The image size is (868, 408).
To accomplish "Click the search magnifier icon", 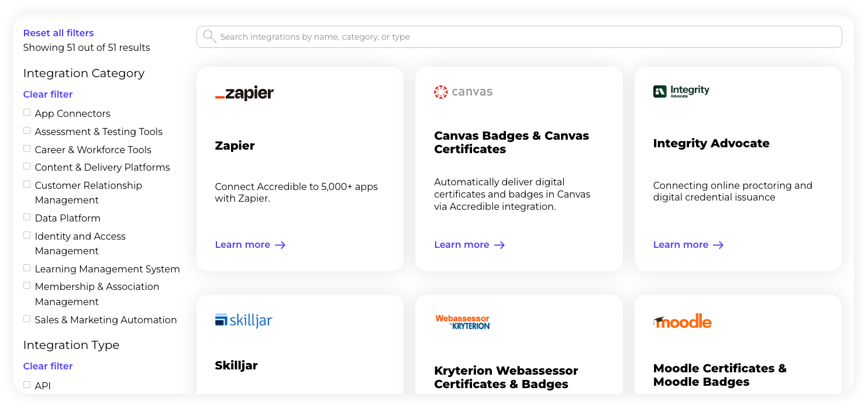I will pos(209,37).
